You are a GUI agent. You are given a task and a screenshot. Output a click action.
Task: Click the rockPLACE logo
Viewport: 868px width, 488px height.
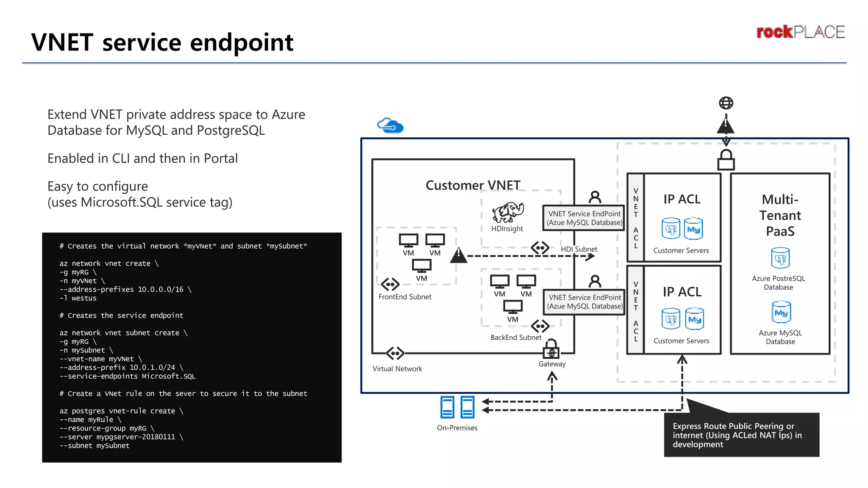(801, 32)
